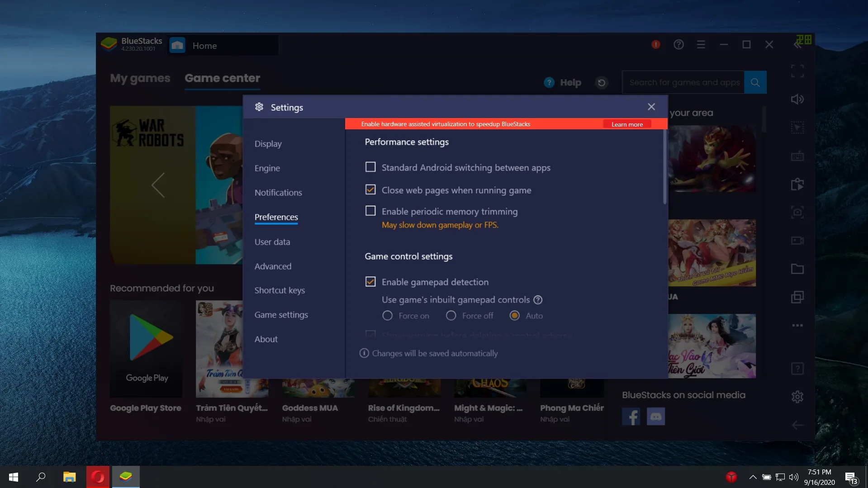Click the multi-instance manager icon in sidebar
The image size is (868, 488).
pyautogui.click(x=797, y=297)
